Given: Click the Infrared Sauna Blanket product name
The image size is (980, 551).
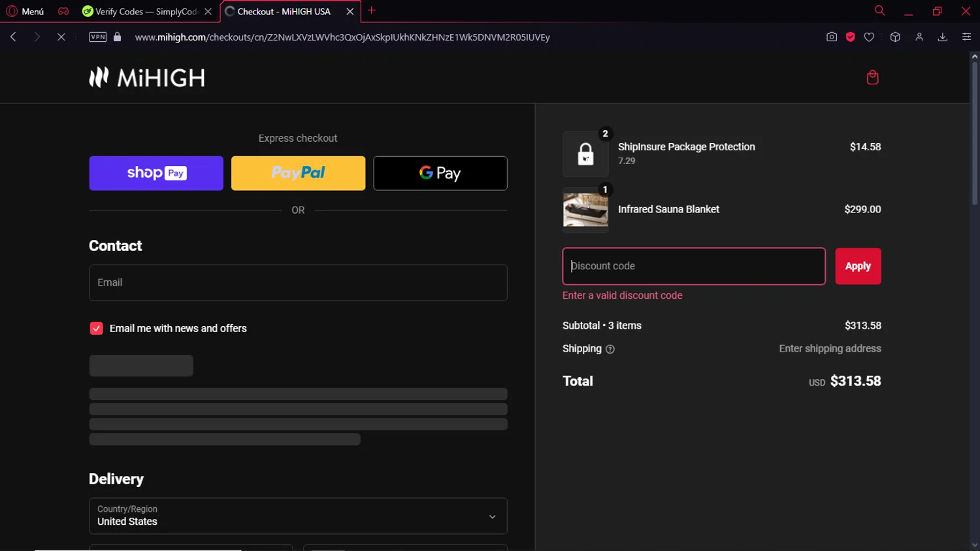Looking at the screenshot, I should (668, 209).
